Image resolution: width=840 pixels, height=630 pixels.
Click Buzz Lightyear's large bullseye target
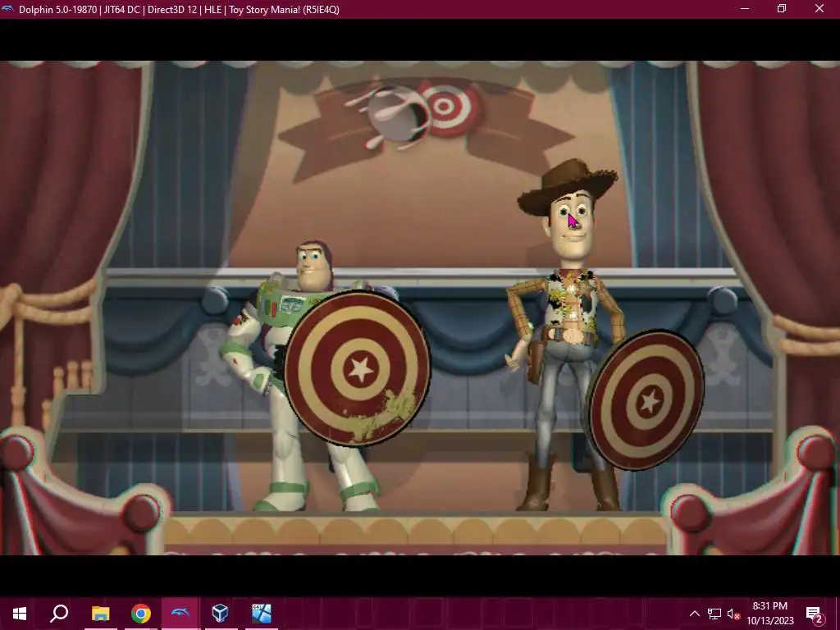(x=358, y=368)
